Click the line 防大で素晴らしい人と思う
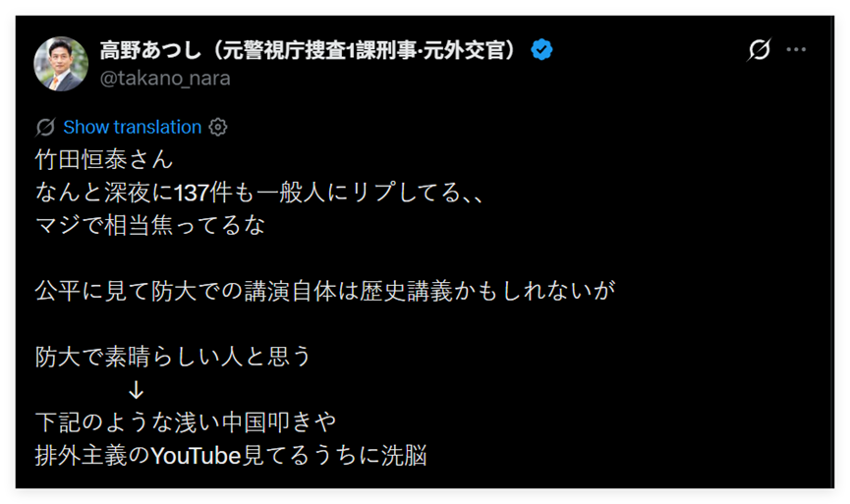This screenshot has height=504, width=850. pyautogui.click(x=173, y=357)
